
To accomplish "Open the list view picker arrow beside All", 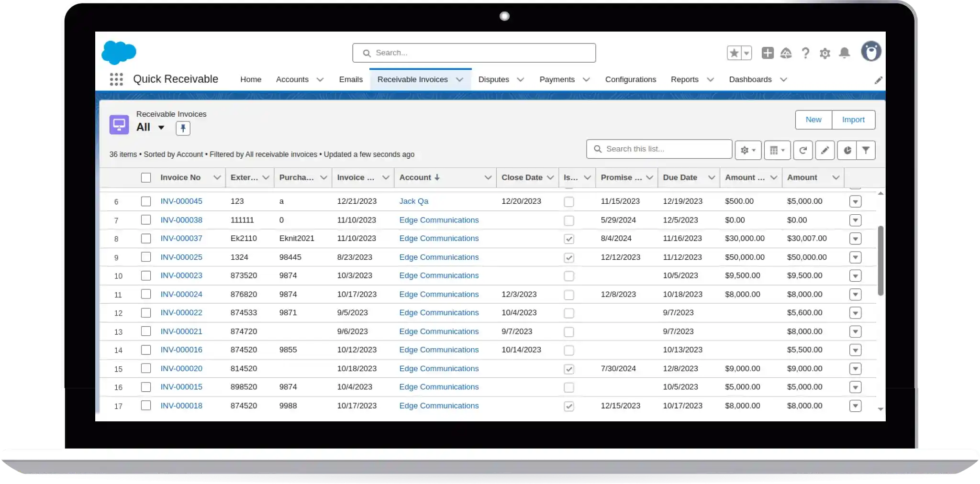I will pos(161,128).
